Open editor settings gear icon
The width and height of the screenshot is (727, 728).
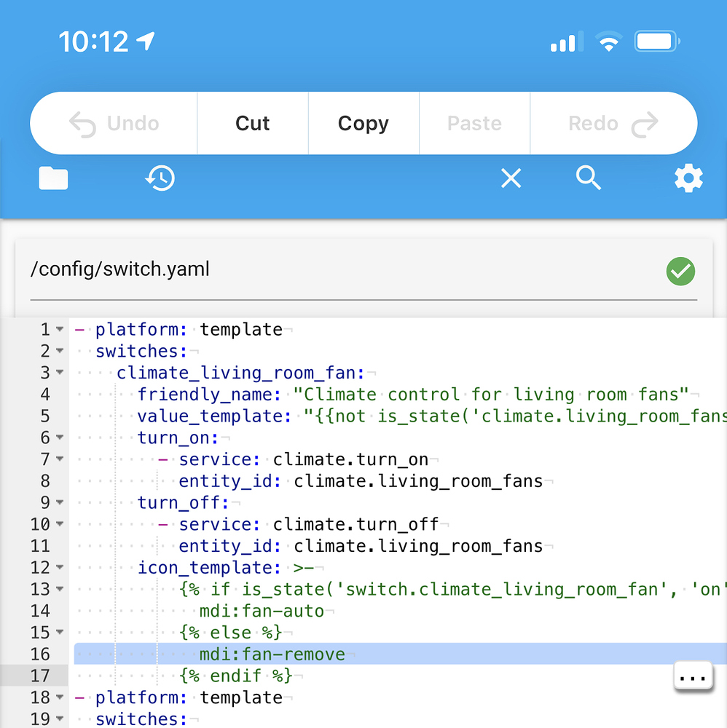[x=688, y=178]
